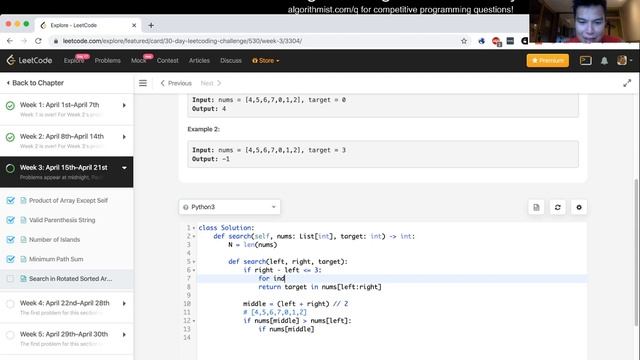This screenshot has width=640, height=360.
Task: Go back in browser history
Action: [10, 41]
